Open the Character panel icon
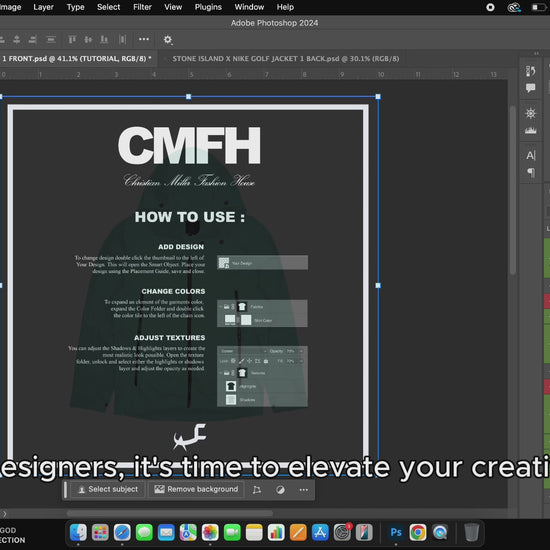 pyautogui.click(x=530, y=155)
